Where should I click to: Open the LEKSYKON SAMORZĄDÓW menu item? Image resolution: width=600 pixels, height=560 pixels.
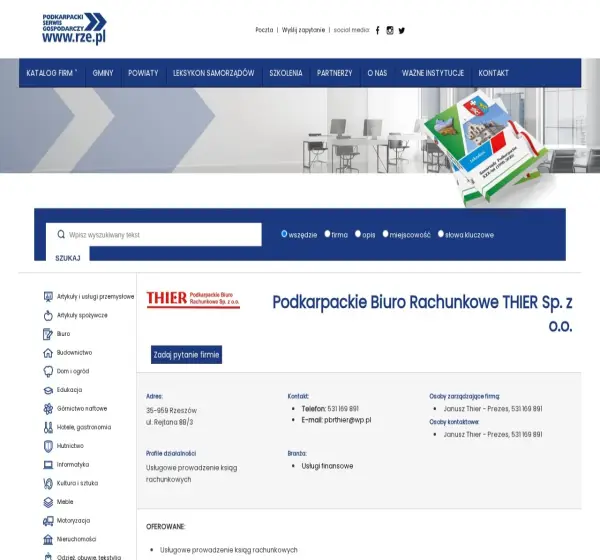[x=214, y=73]
